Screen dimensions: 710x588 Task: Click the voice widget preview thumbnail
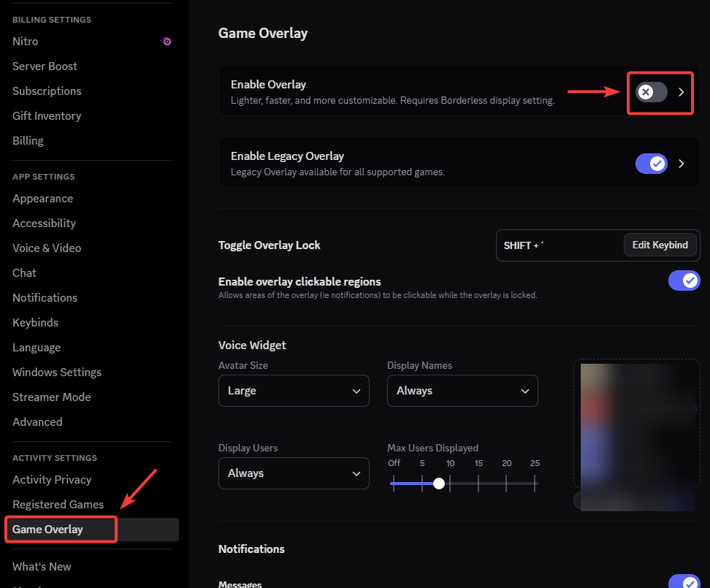pos(636,434)
